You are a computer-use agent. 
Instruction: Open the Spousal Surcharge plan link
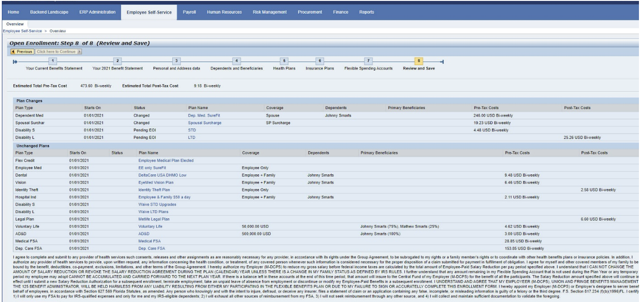pyautogui.click(x=205, y=123)
